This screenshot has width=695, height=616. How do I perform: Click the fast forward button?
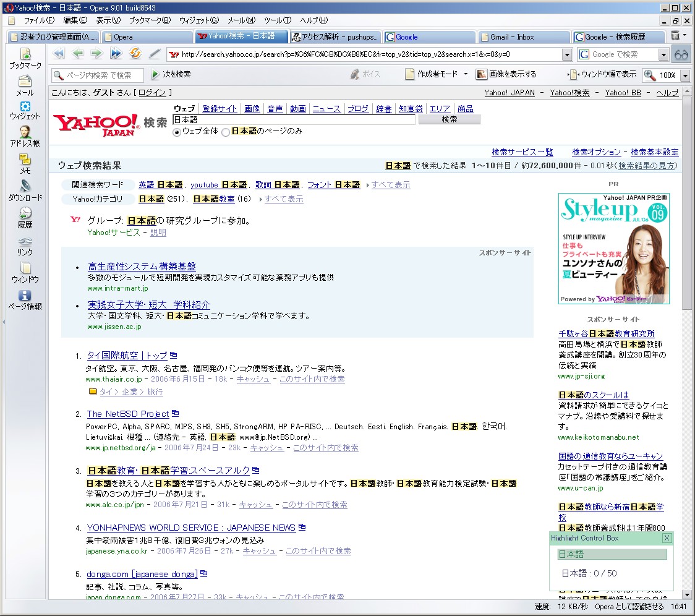click(116, 54)
